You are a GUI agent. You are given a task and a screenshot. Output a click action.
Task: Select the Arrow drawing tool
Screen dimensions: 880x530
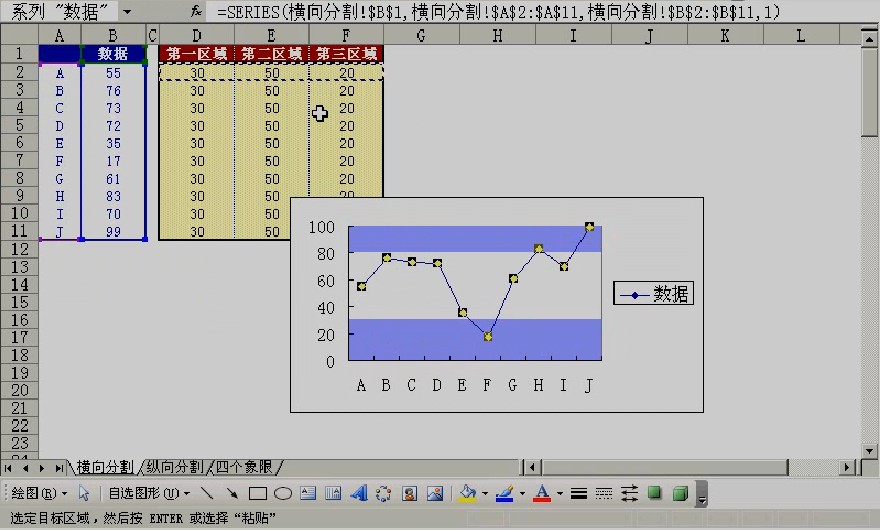coord(232,494)
